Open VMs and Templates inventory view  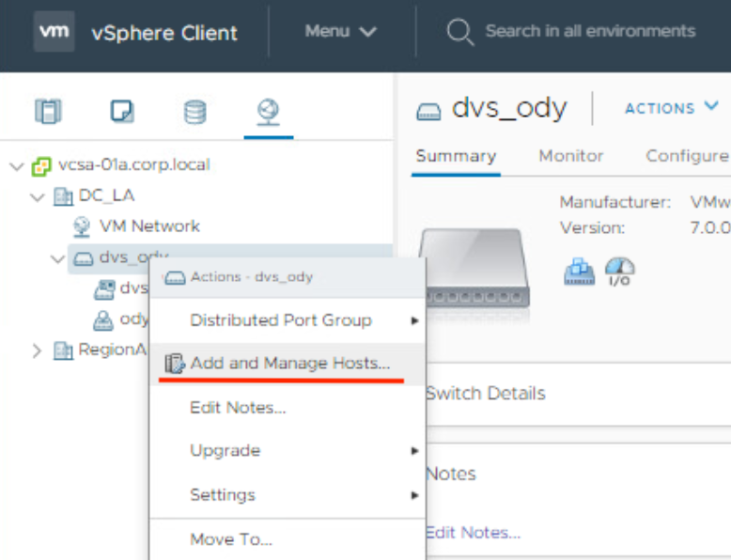[122, 111]
